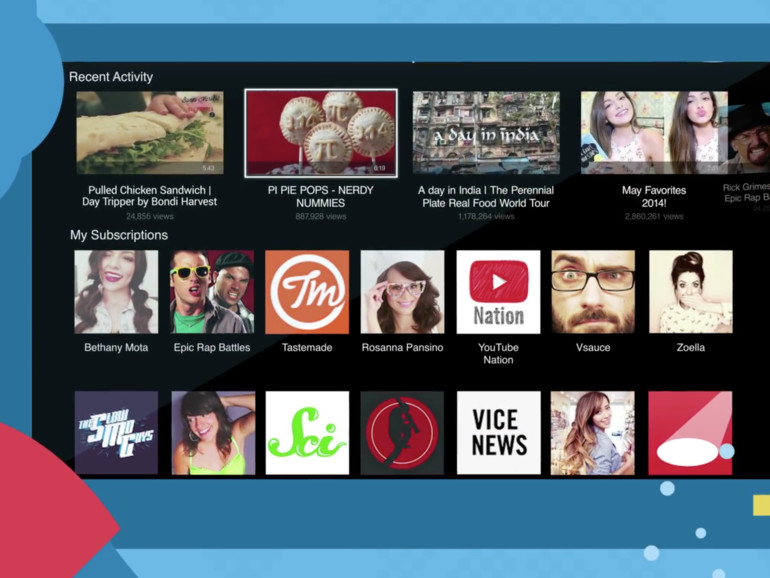Open the long-haired woman channel avatar
Screen dimensions: 770x578
[593, 433]
